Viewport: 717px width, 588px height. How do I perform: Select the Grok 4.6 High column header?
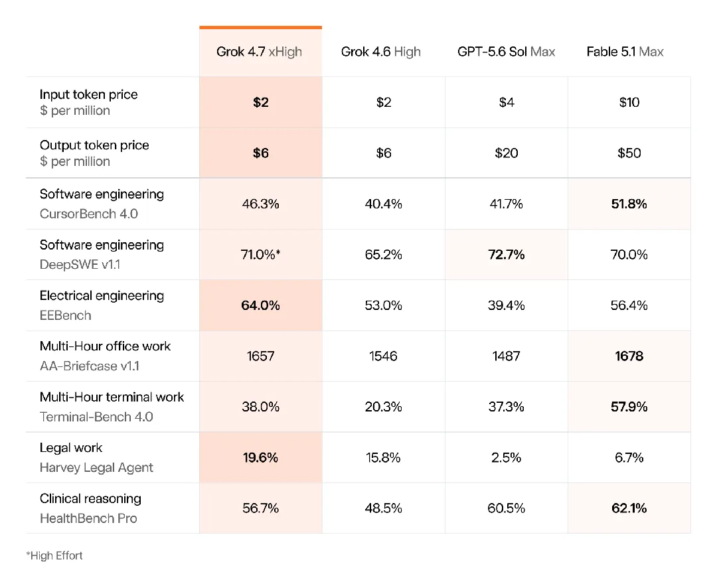click(381, 52)
